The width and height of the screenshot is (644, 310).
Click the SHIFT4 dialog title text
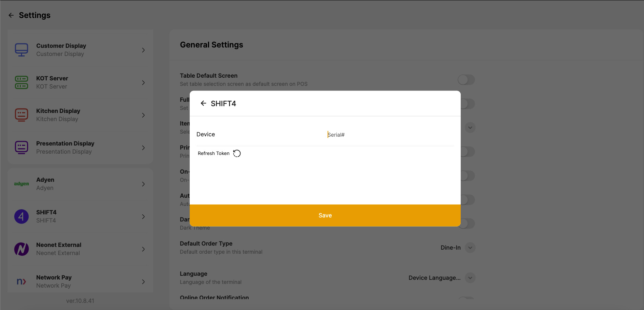(x=223, y=103)
